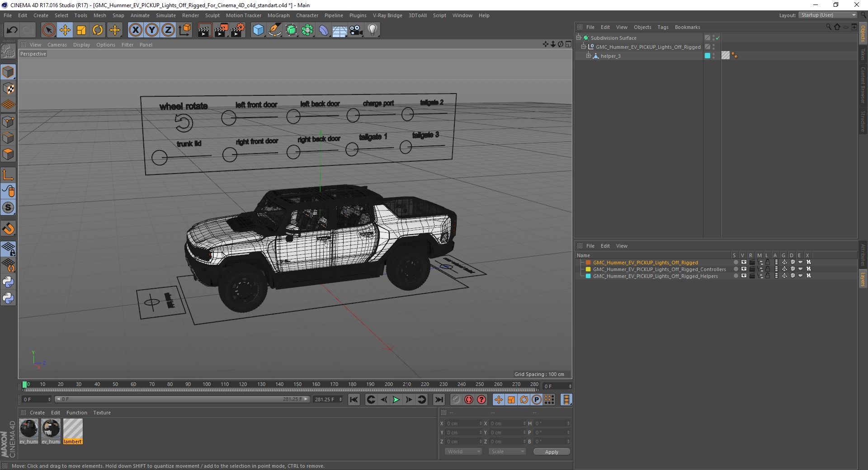
Task: Play the animation forward
Action: (x=396, y=399)
